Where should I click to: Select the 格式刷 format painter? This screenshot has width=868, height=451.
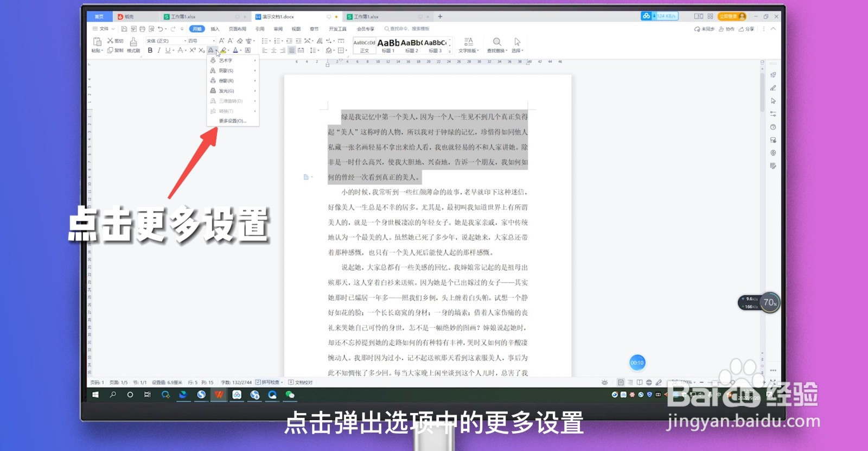click(x=133, y=46)
